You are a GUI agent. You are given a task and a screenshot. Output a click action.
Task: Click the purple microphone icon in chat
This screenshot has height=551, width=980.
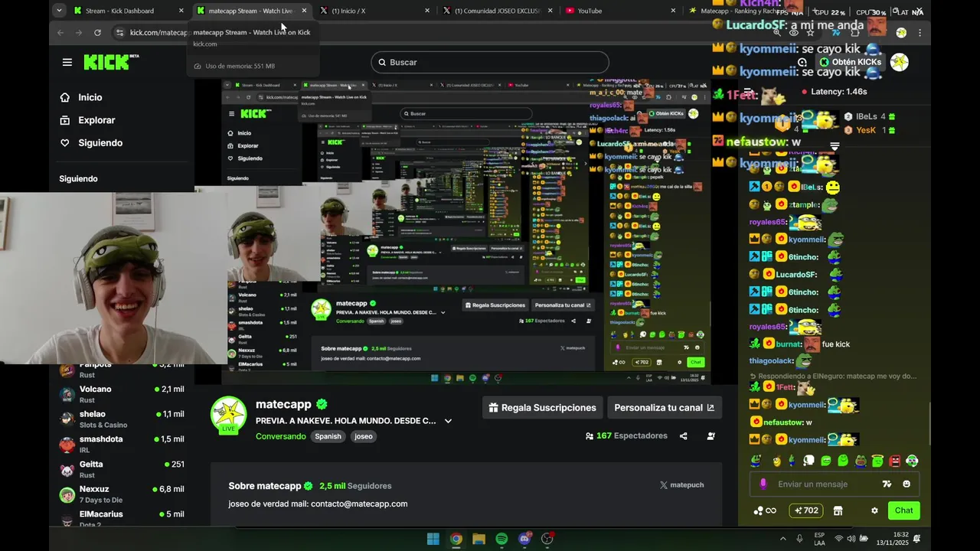[763, 484]
